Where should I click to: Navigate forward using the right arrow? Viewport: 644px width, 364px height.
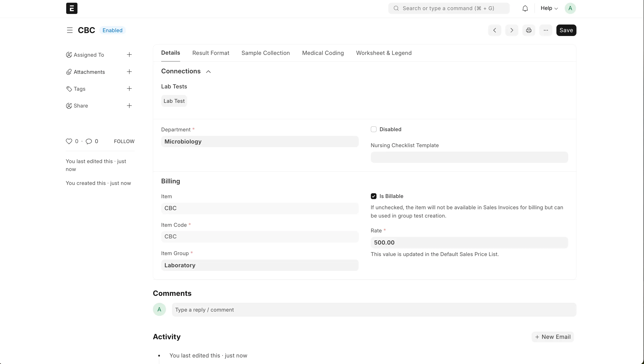[512, 30]
